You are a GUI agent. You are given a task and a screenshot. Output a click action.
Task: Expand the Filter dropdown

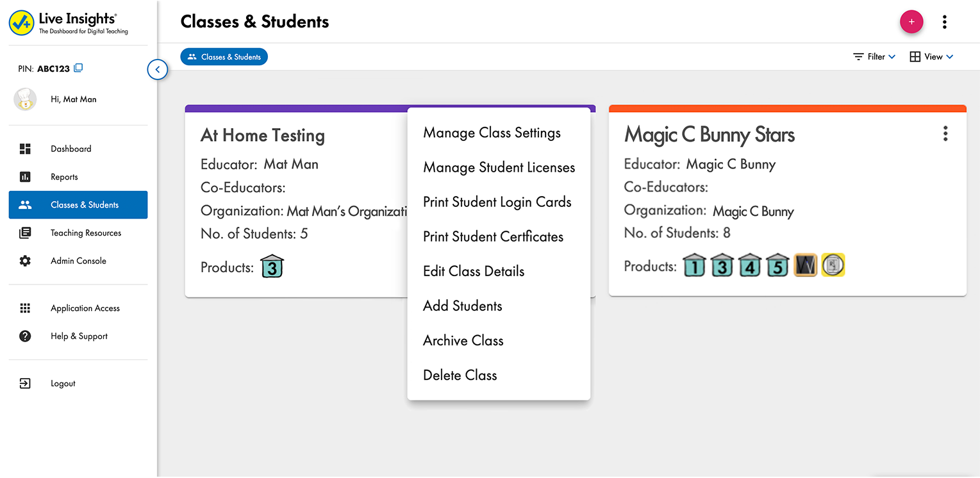(x=874, y=56)
